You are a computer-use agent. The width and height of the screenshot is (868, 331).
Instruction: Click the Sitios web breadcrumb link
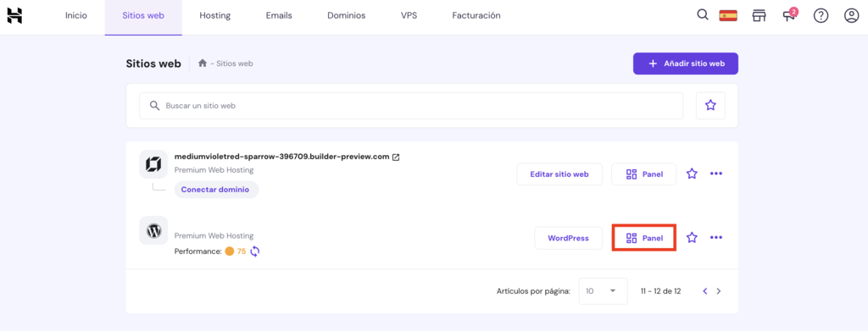point(235,63)
